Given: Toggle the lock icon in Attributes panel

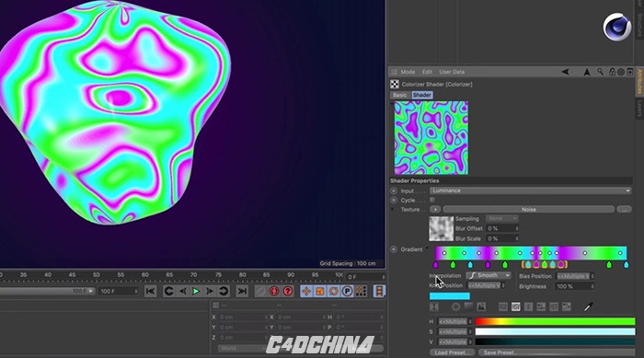Looking at the screenshot, I should [x=612, y=72].
